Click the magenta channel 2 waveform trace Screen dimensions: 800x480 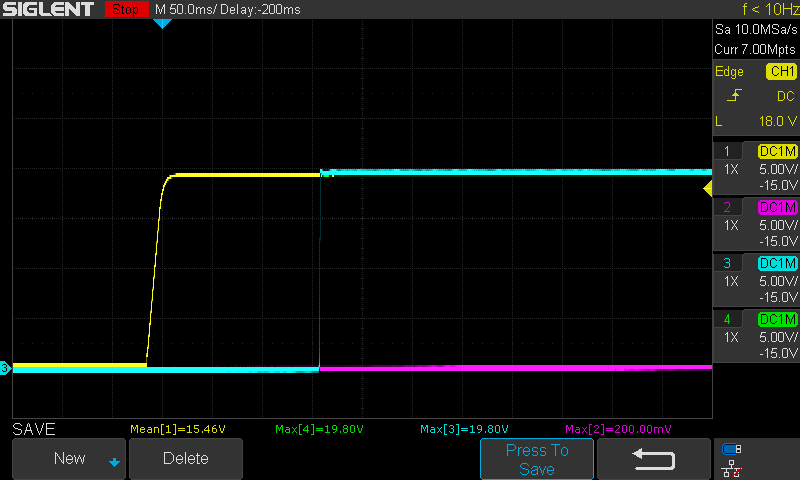[x=515, y=367]
